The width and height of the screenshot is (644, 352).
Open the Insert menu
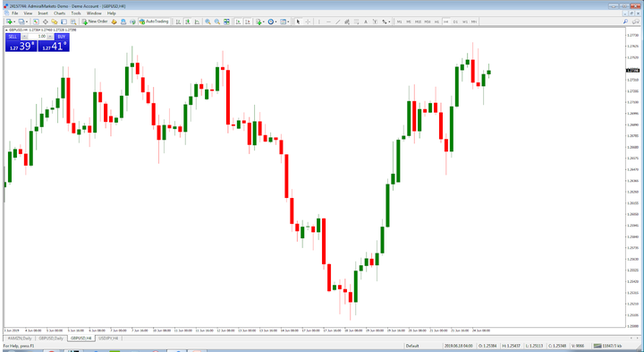43,13
